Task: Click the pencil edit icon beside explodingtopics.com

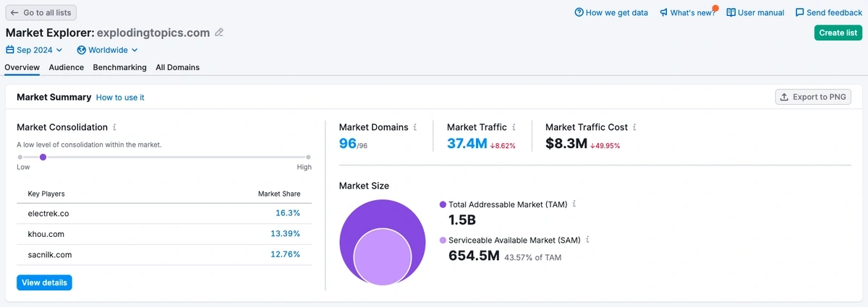Action: point(219,33)
